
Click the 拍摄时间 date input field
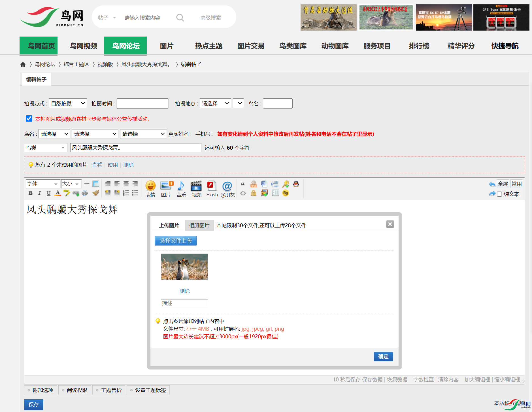142,103
